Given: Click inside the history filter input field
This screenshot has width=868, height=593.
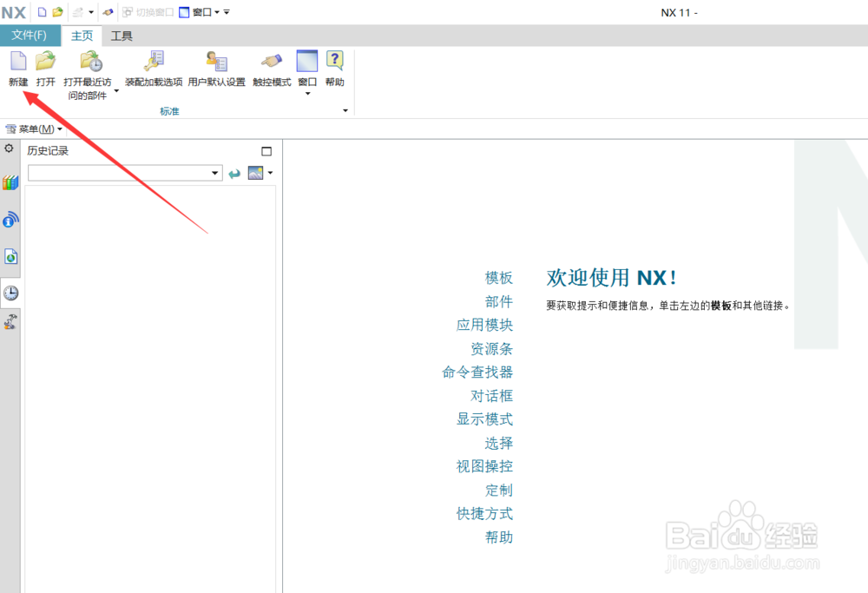Looking at the screenshot, I should (118, 174).
